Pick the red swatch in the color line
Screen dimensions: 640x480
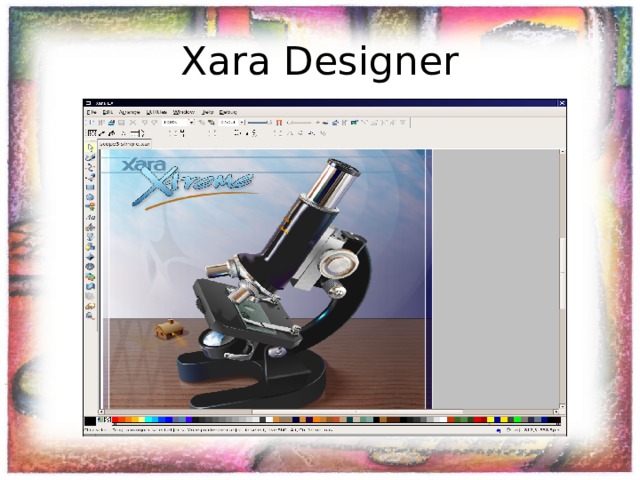coord(116,420)
